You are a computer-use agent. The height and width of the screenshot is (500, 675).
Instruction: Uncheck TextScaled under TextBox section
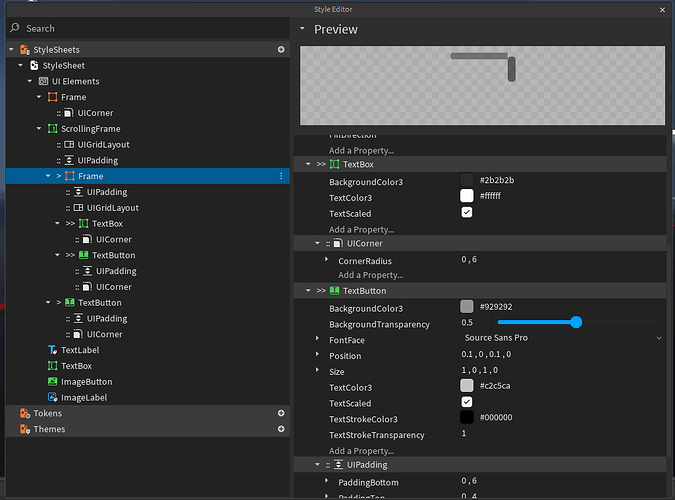(467, 212)
